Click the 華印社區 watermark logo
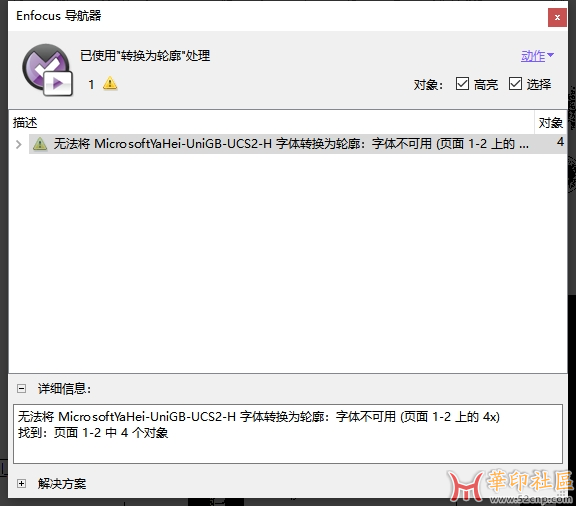The width and height of the screenshot is (576, 506). 511,485
